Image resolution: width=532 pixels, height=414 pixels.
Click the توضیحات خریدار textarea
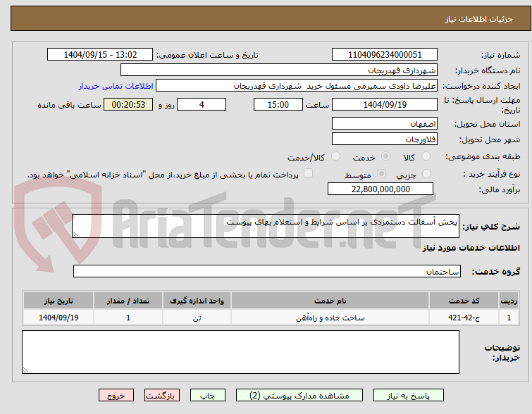[240, 352]
